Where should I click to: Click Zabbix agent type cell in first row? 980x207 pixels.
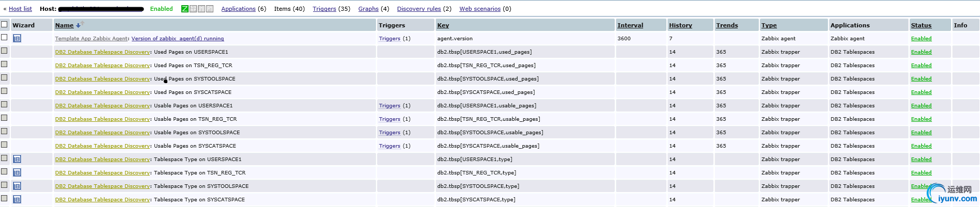779,39
